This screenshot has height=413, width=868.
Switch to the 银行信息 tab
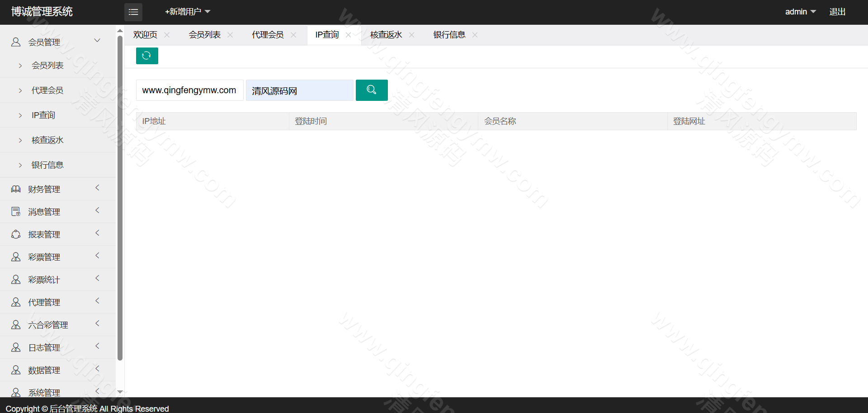449,35
